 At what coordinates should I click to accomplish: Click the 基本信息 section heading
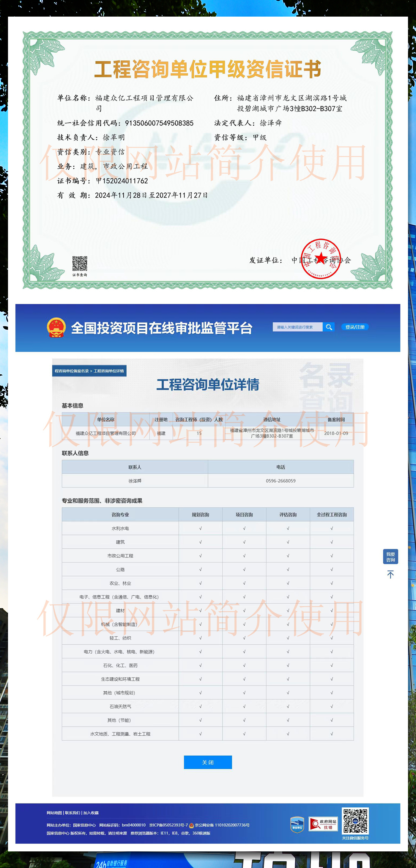pyautogui.click(x=73, y=406)
